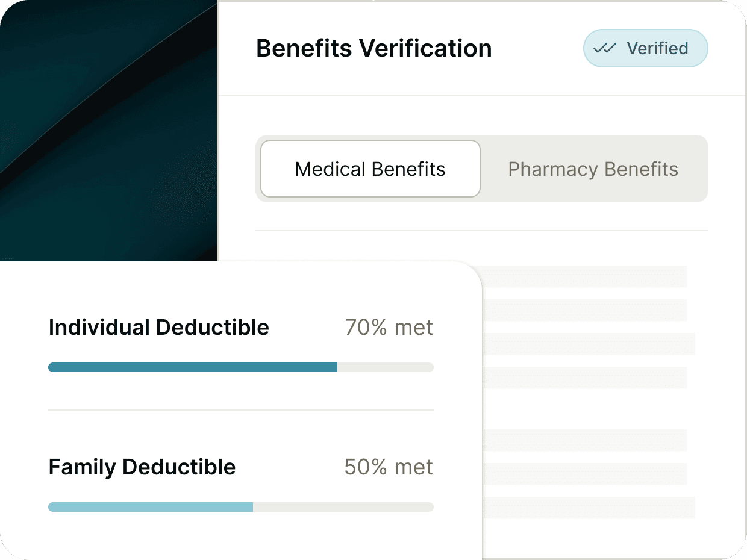Viewport: 747px width, 560px height.
Task: Click middle row of the lower placeholder group
Action: tap(584, 474)
